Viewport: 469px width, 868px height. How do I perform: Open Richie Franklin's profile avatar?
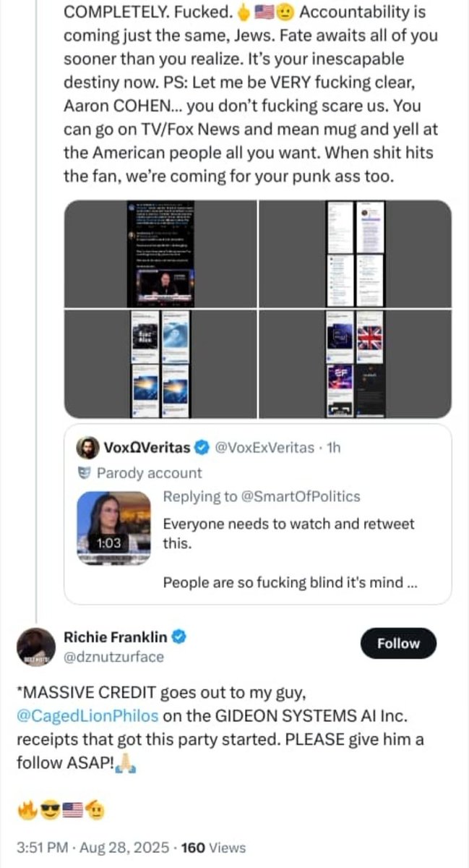(x=35, y=647)
